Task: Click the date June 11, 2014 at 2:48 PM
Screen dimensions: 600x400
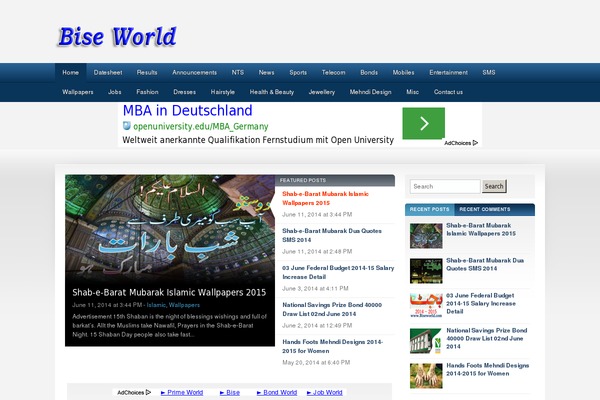Action: pyautogui.click(x=317, y=251)
